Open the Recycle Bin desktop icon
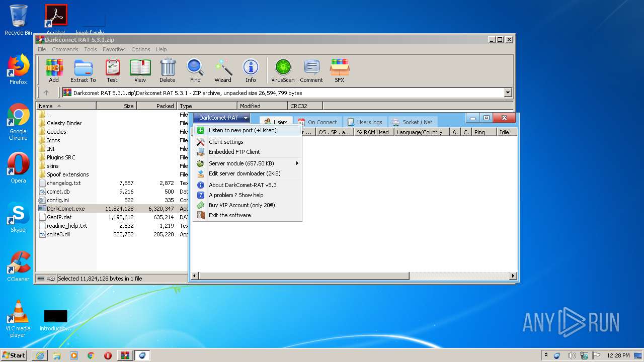This screenshot has width=644, height=362. tap(18, 20)
